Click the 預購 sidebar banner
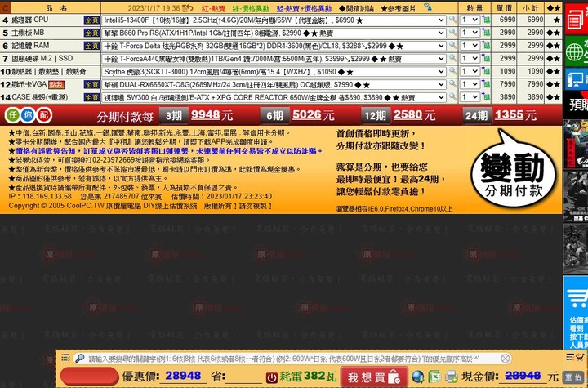 (576, 105)
